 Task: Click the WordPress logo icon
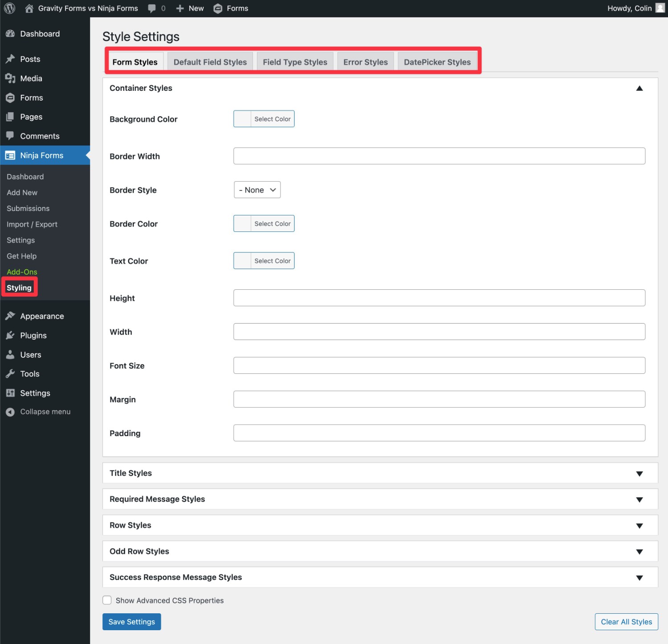(x=9, y=8)
